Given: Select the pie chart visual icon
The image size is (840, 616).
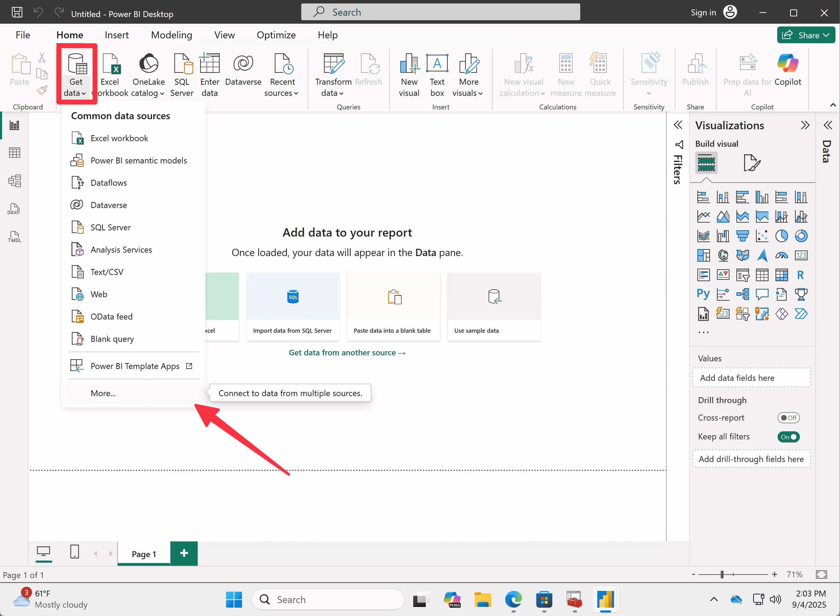Looking at the screenshot, I should [781, 236].
